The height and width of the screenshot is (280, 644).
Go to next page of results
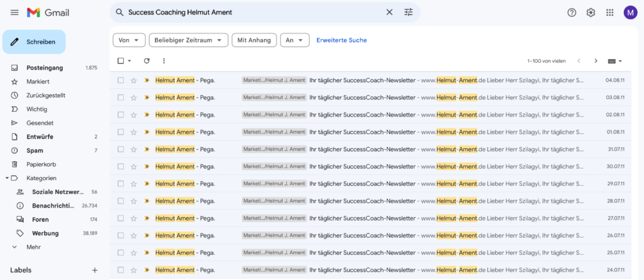596,61
